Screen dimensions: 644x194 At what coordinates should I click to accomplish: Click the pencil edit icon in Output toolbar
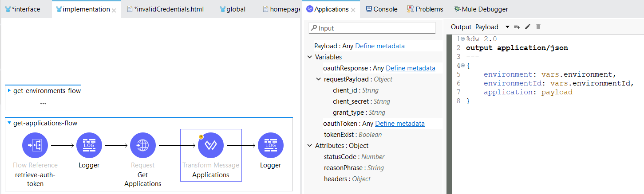[528, 27]
